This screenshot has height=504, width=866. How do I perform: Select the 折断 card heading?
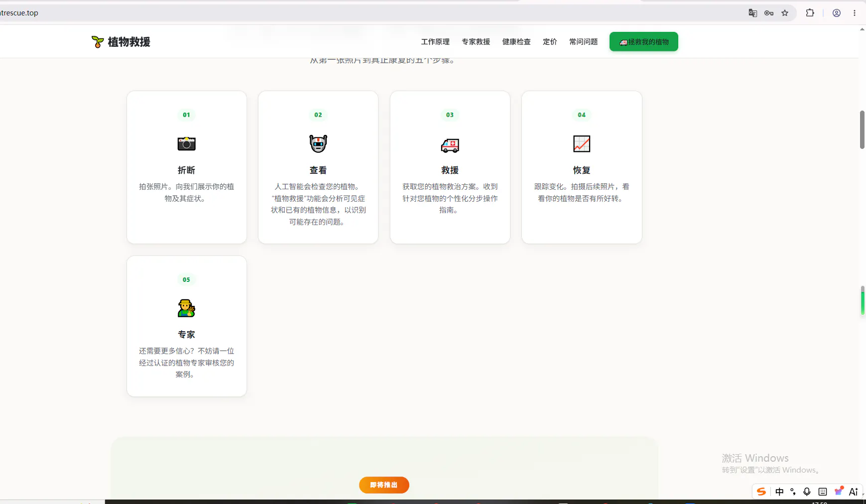click(187, 170)
